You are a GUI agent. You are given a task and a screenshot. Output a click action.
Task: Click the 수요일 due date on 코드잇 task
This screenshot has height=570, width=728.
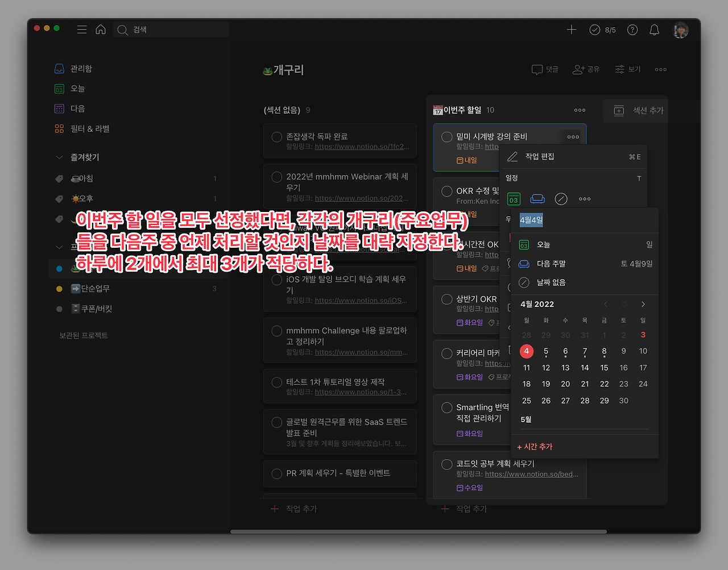470,488
